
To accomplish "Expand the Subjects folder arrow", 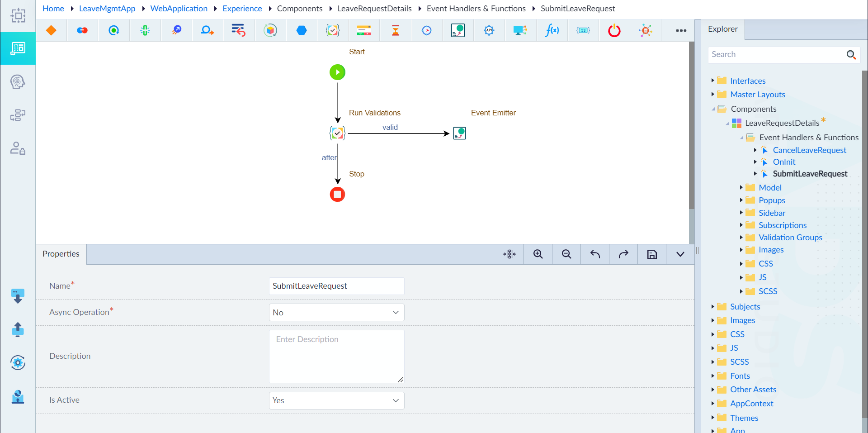I will 712,306.
